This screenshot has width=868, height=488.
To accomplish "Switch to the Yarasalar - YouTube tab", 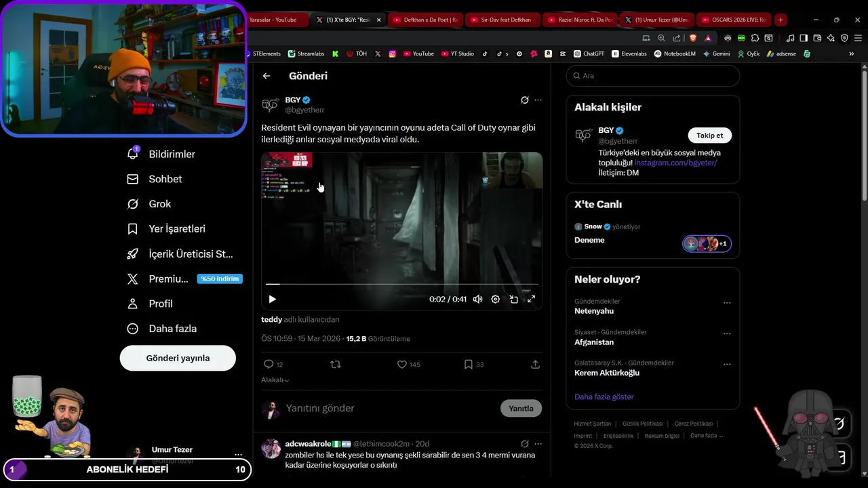I will point(278,20).
